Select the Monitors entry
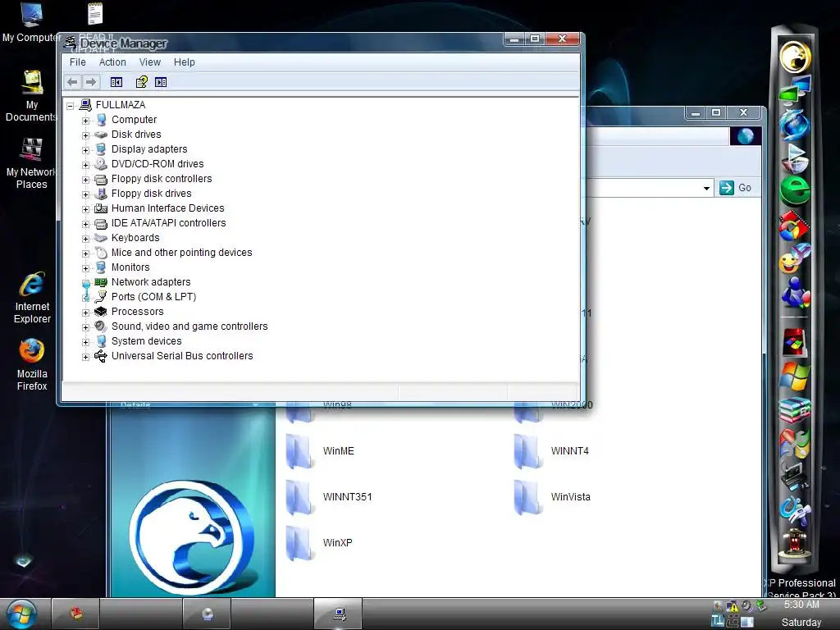 (130, 267)
